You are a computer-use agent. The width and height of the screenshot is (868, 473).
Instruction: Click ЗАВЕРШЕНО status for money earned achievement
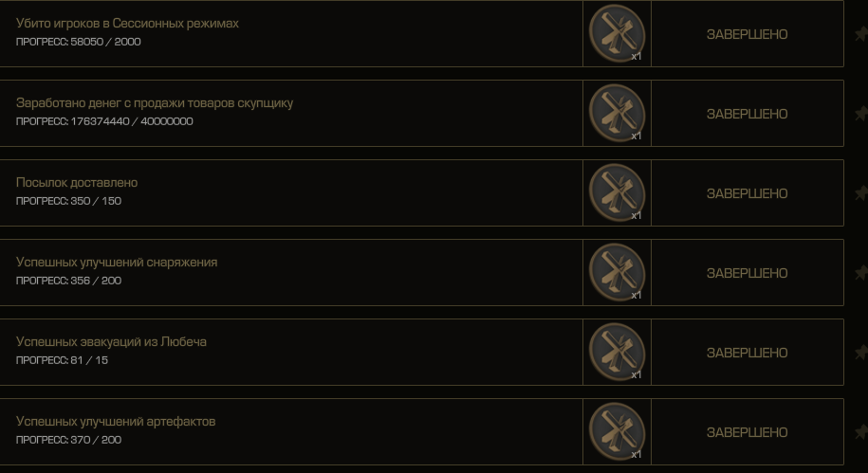(x=747, y=114)
